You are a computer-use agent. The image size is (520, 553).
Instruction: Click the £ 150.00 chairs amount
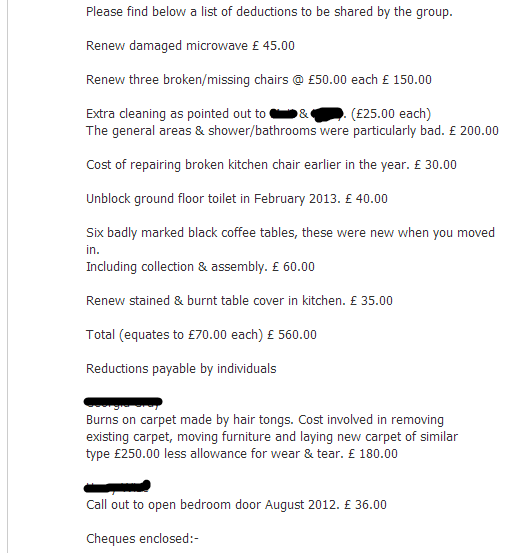click(407, 80)
